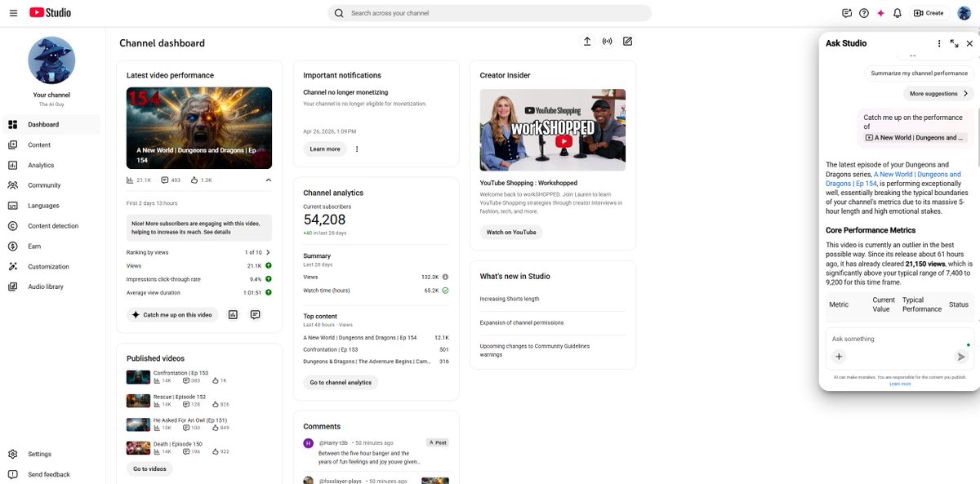Click Catch me up on this video
The image size is (980, 484).
tap(172, 314)
